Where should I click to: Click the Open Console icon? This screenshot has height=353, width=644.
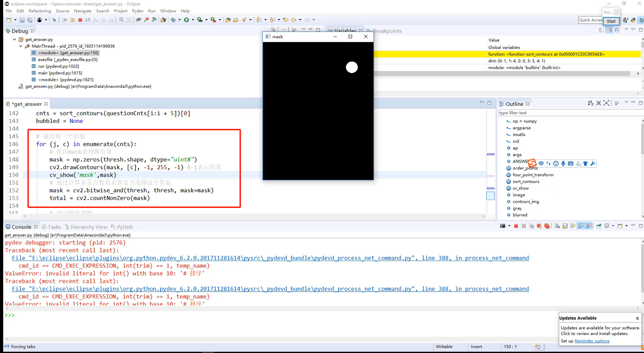(620, 226)
